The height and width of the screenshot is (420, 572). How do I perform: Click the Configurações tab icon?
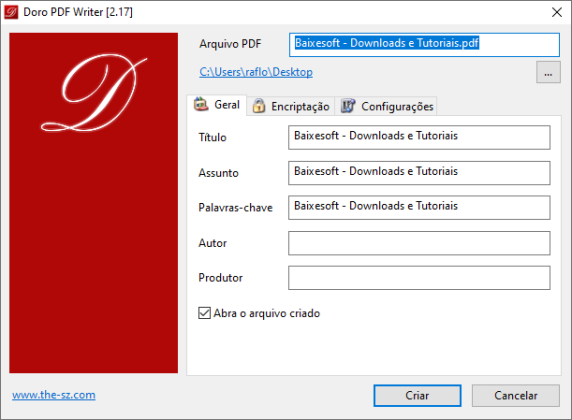click(x=348, y=106)
